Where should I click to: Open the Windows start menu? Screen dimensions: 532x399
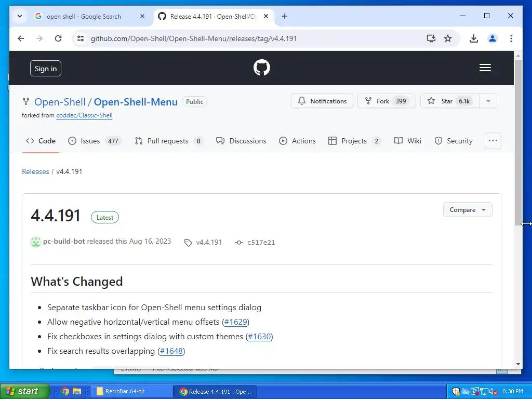pyautogui.click(x=25, y=391)
